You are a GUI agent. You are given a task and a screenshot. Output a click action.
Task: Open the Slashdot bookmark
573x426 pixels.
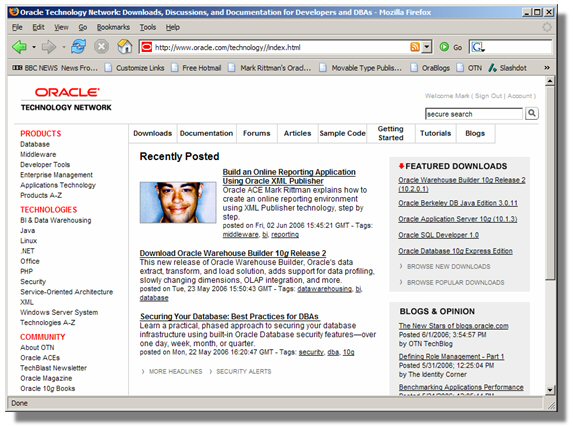(508, 68)
